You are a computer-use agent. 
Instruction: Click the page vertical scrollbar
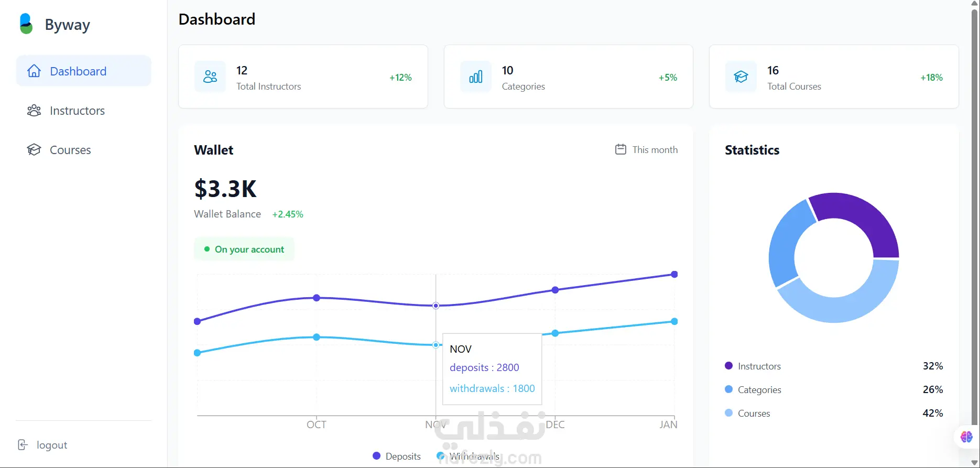(975, 210)
